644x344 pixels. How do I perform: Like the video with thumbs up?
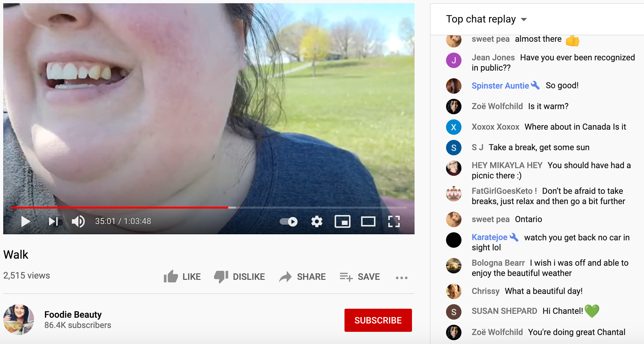point(182,277)
